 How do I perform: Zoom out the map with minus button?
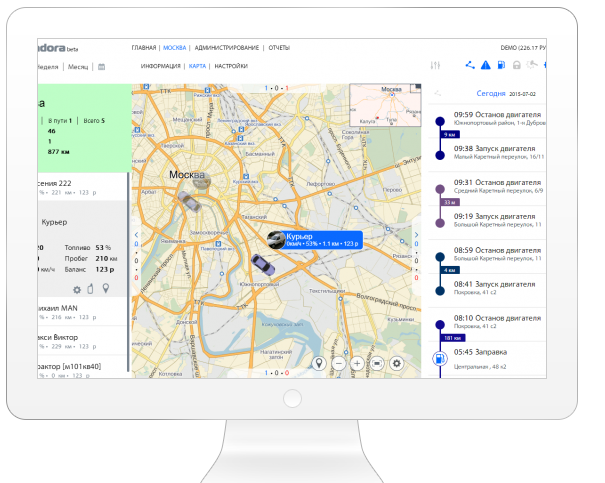point(338,363)
